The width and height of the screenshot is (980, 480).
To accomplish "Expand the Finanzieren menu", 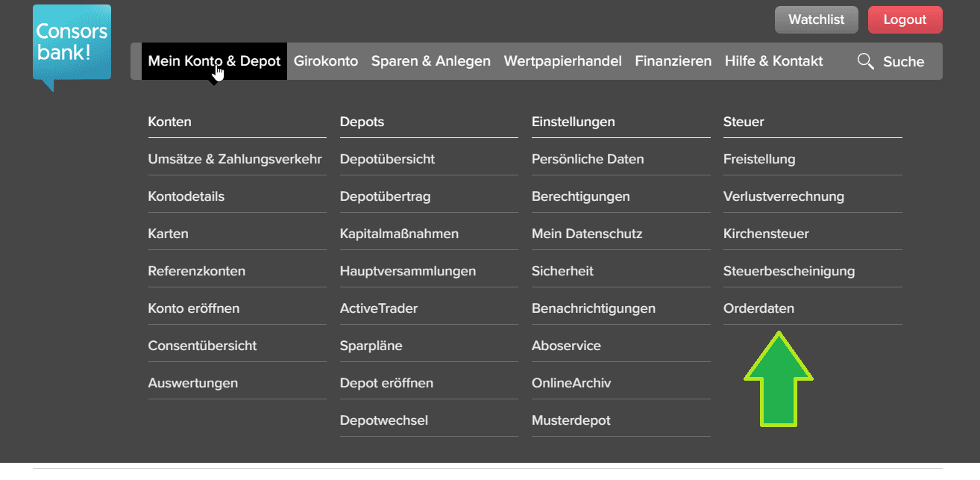I will 673,61.
